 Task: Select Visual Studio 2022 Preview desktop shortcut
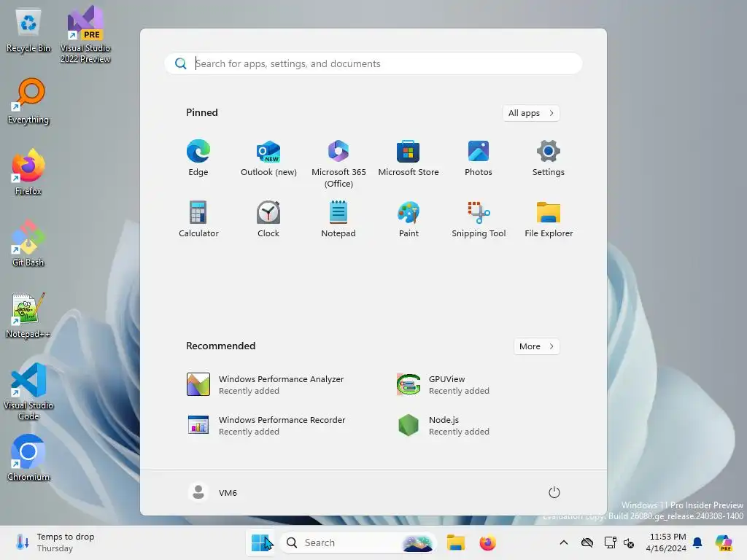coord(85,34)
